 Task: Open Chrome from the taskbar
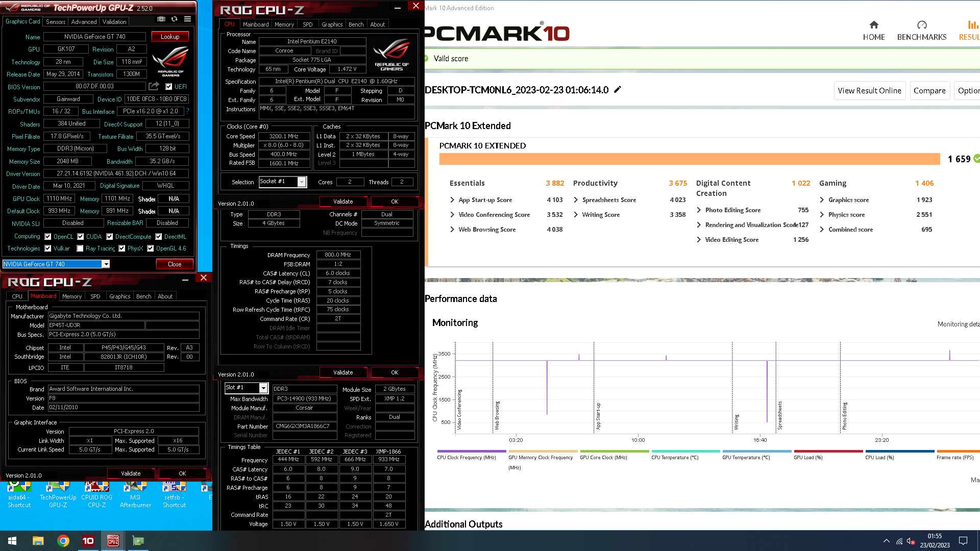coord(63,541)
